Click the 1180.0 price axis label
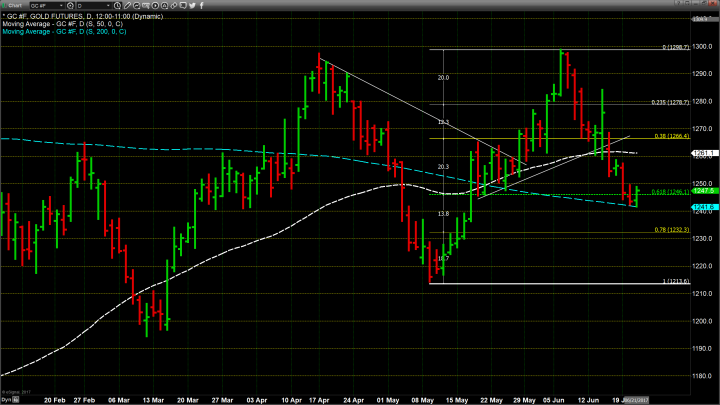The image size is (720, 405). (x=703, y=376)
